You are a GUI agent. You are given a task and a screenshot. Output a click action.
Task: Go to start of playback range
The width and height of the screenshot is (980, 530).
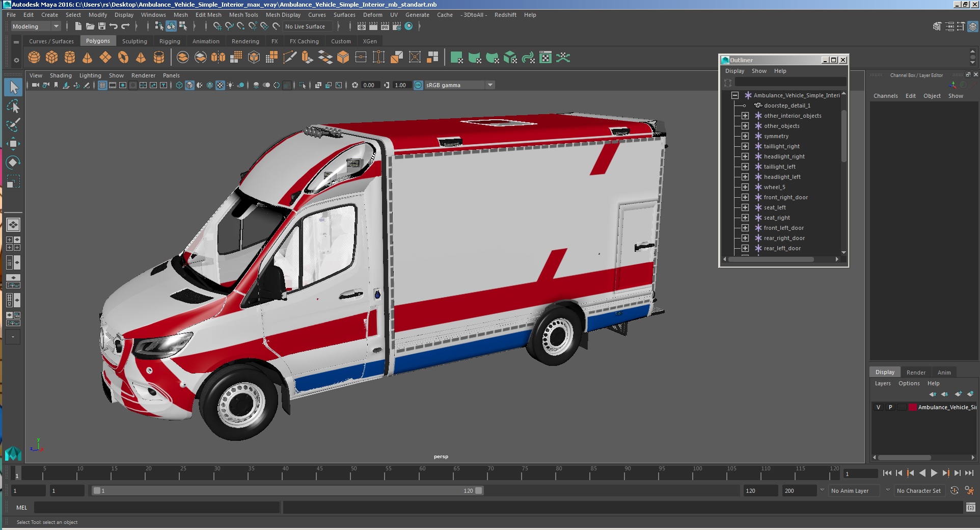887,473
